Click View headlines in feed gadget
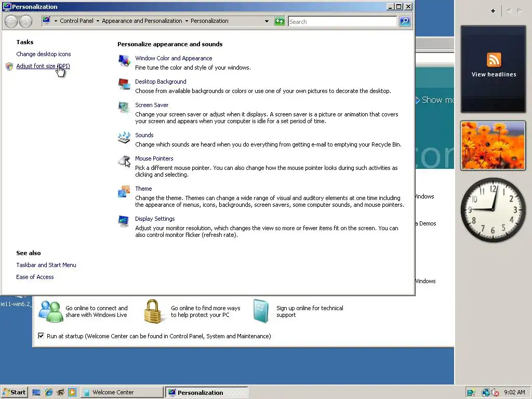This screenshot has width=532, height=399. [494, 74]
